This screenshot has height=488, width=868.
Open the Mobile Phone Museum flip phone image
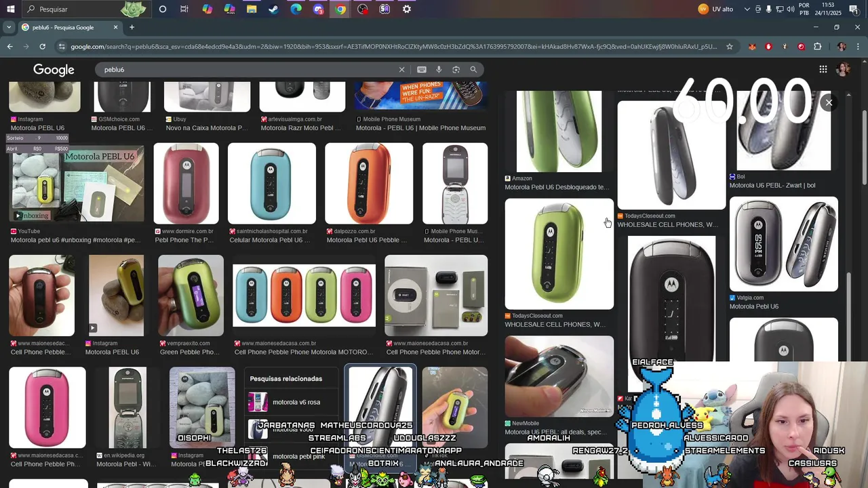455,184
